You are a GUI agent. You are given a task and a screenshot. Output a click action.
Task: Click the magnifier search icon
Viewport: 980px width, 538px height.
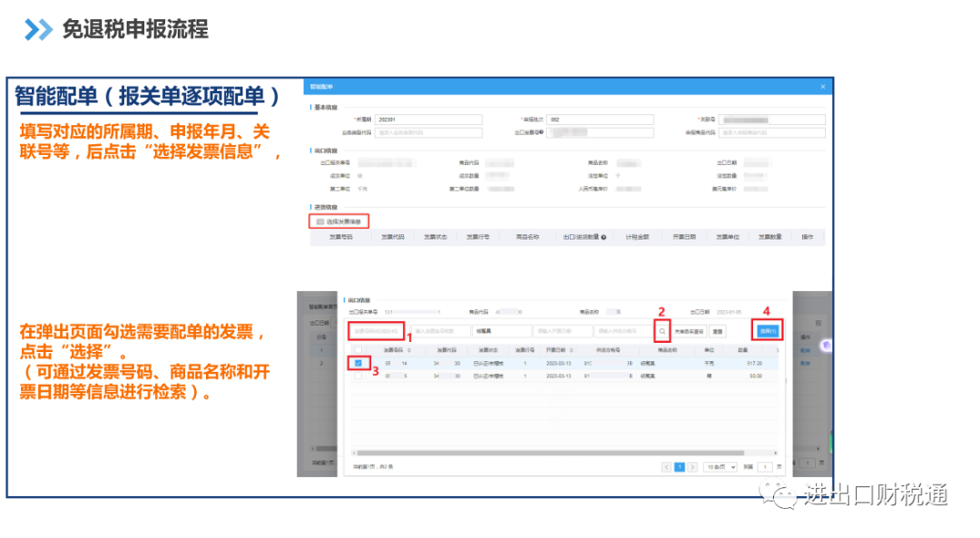coord(662,331)
